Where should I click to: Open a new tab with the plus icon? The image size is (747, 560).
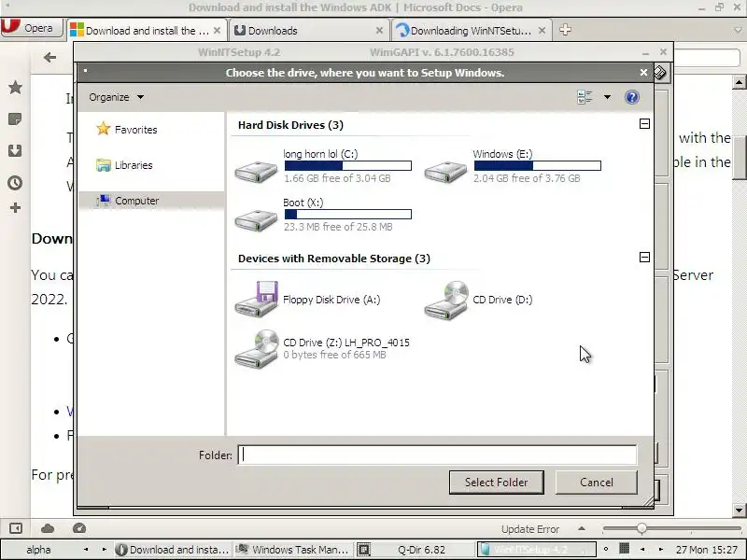click(565, 30)
